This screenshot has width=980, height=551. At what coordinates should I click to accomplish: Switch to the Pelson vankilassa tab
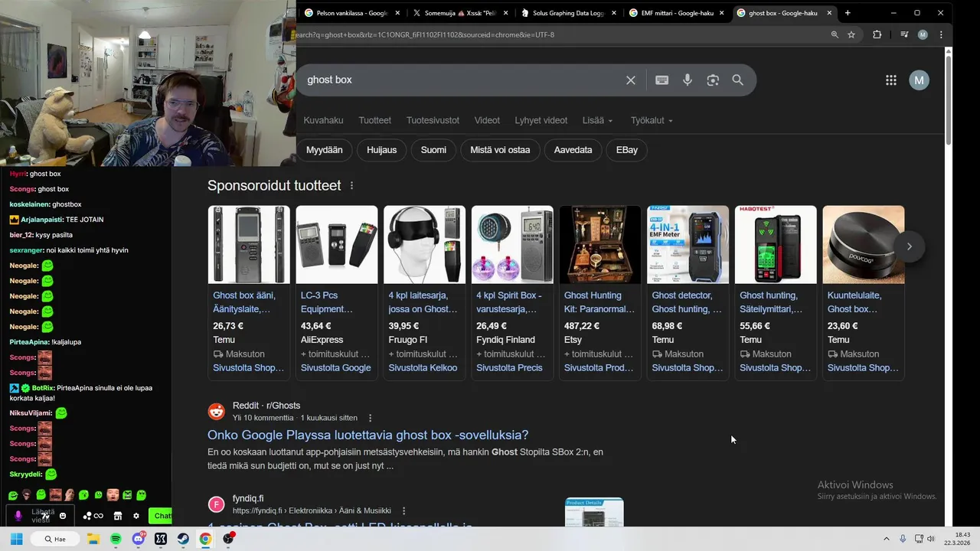pyautogui.click(x=352, y=13)
